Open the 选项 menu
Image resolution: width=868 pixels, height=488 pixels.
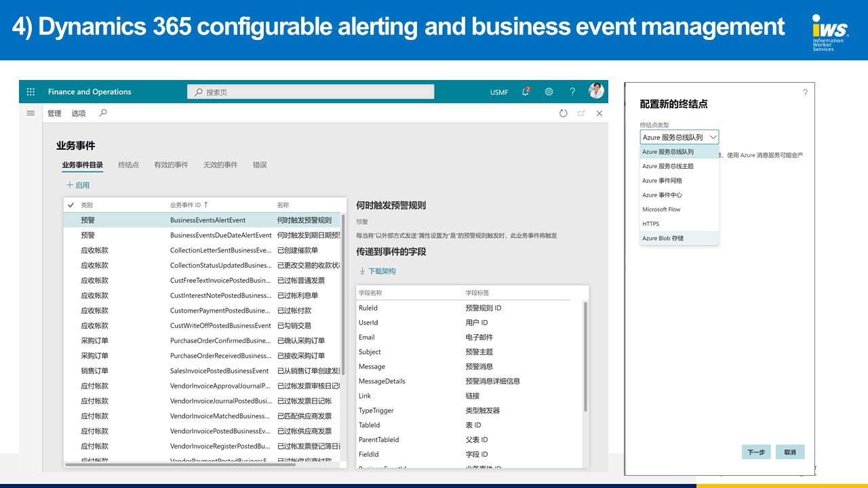(x=79, y=113)
